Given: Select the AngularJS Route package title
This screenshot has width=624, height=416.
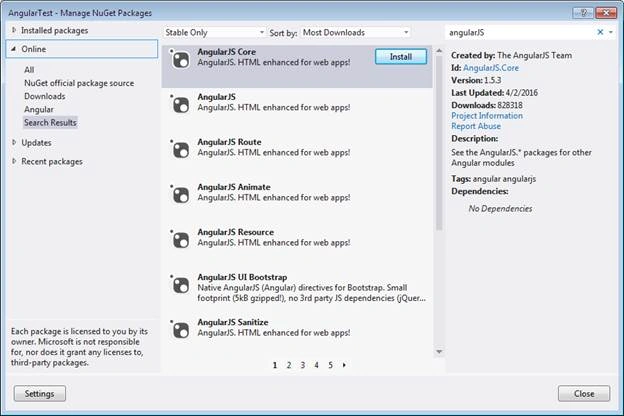Looking at the screenshot, I should pos(229,142).
